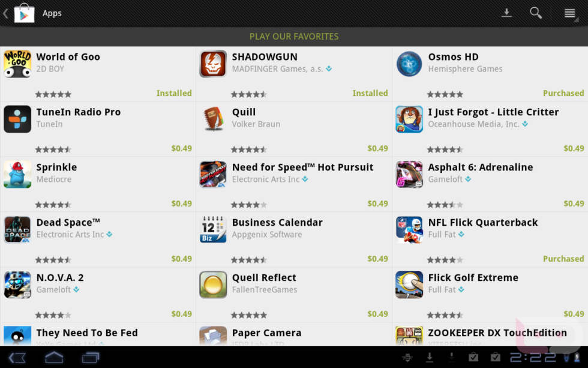Tap the clock in the system bar

533,358
